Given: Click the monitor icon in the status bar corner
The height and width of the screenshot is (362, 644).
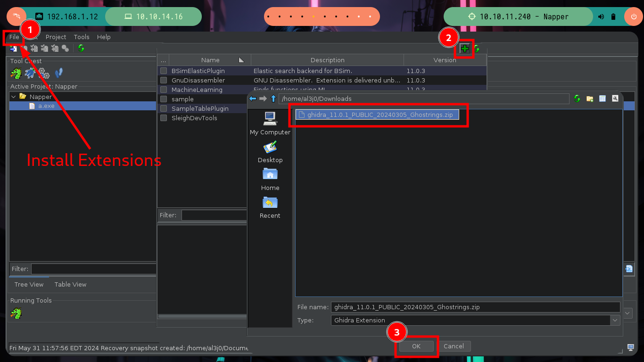Looking at the screenshot, I should 631,348.
